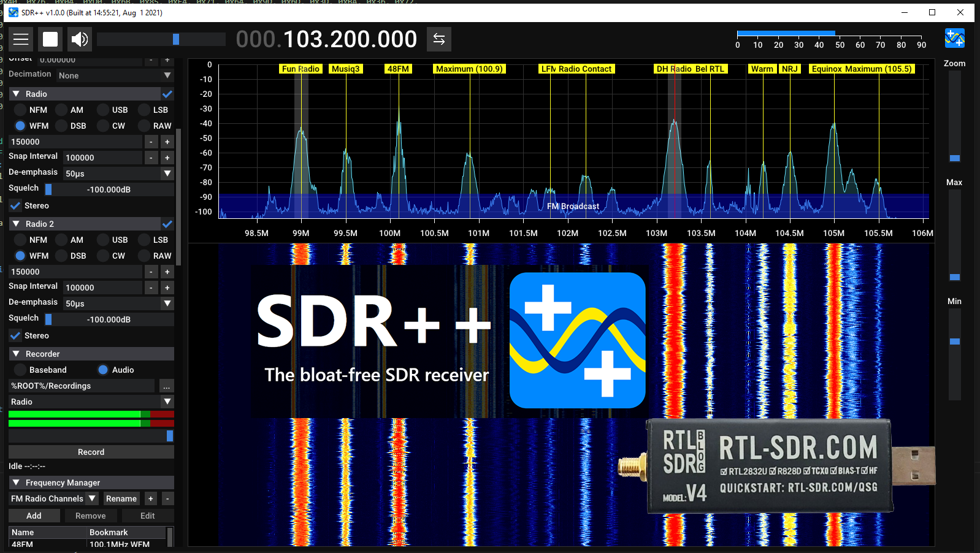The width and height of the screenshot is (980, 553).
Task: Browse recordings folder with ellipsis button
Action: point(167,386)
